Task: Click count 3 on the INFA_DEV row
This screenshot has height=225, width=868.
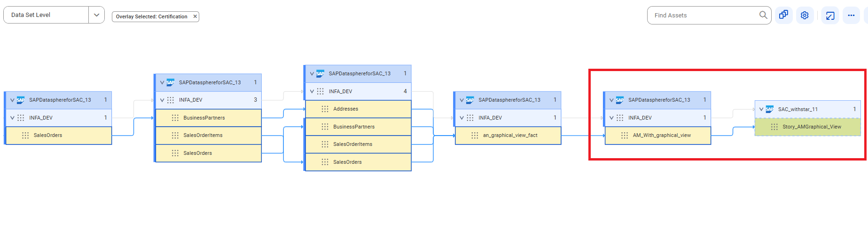Action: [255, 100]
